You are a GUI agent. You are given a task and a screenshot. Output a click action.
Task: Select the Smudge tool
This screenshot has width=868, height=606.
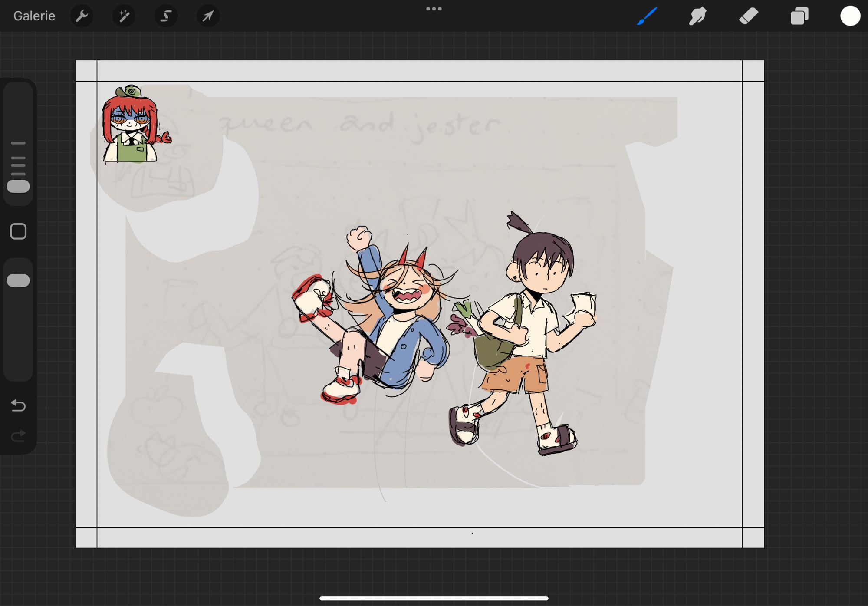pos(697,16)
